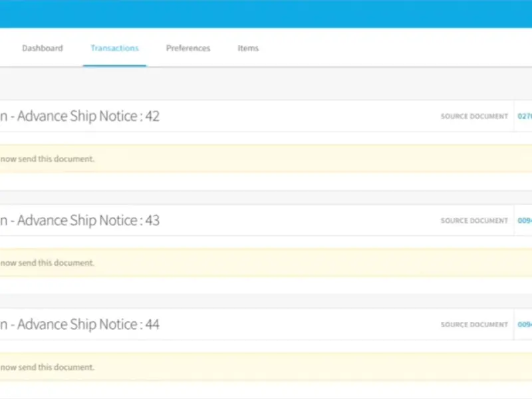Image resolution: width=532 pixels, height=399 pixels.
Task: Open source document link for Notice 44
Action: pos(524,325)
